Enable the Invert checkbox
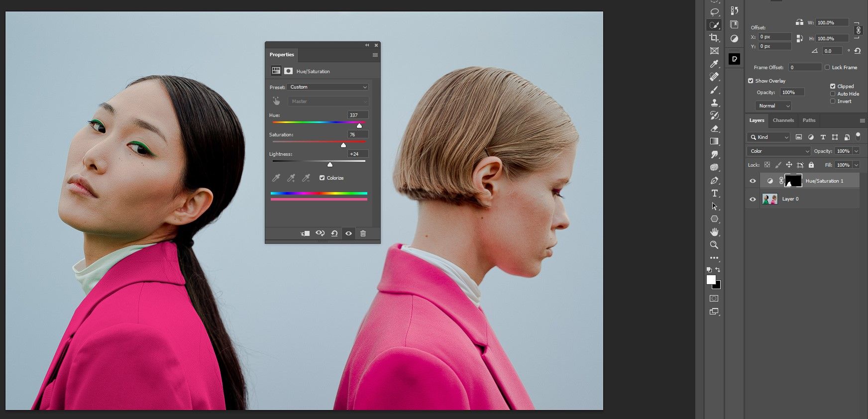 833,101
